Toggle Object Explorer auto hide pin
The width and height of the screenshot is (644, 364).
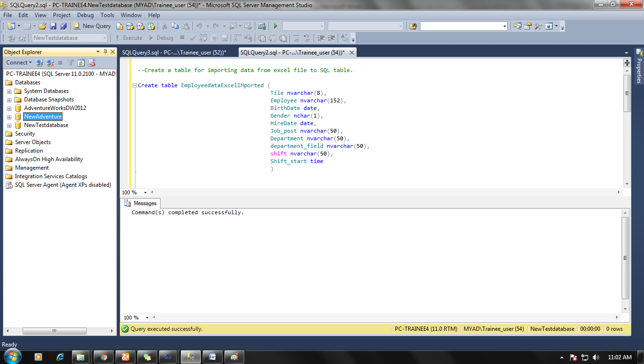click(x=105, y=52)
